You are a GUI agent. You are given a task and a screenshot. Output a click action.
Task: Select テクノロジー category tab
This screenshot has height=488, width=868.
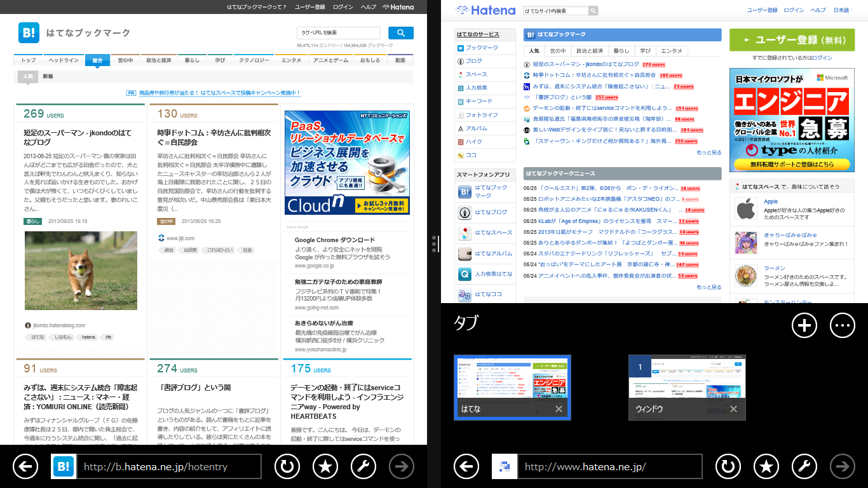tap(254, 60)
